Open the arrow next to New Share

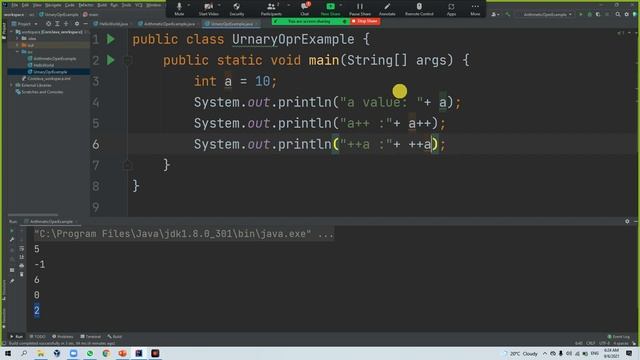point(341,5)
